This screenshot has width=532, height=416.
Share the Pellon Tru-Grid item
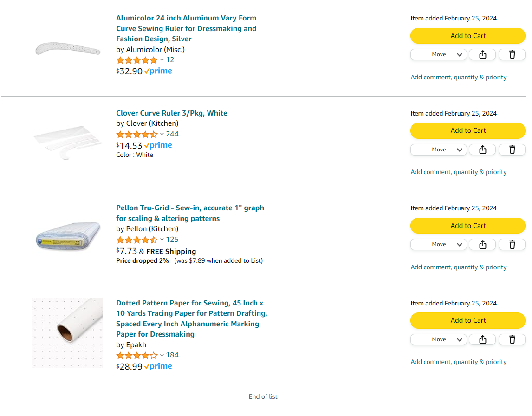pyautogui.click(x=482, y=244)
